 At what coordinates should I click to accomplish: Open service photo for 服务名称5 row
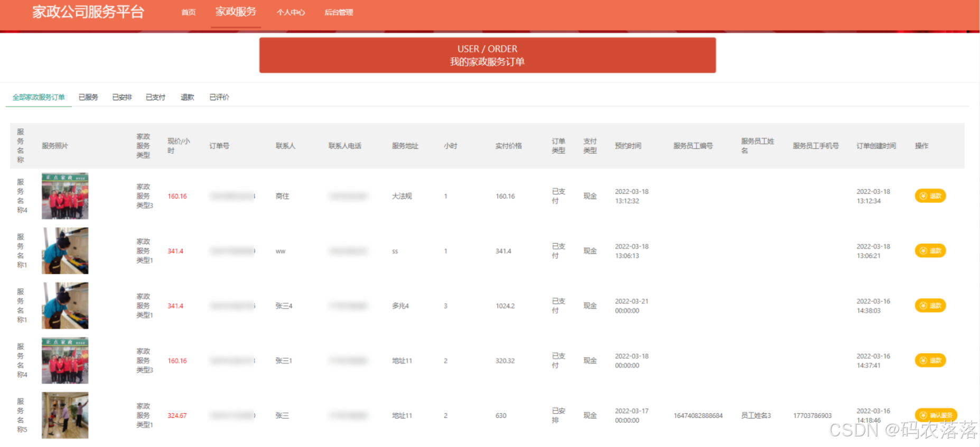pyautogui.click(x=65, y=415)
